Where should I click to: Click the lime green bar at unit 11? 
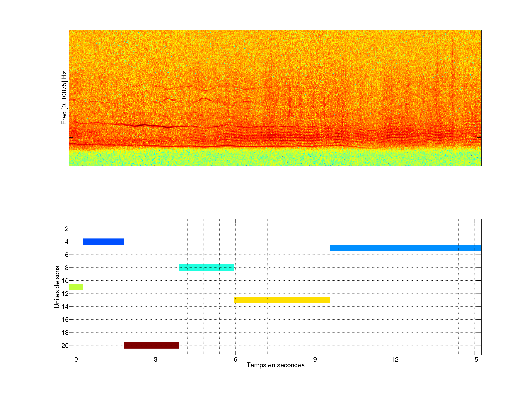[76, 287]
